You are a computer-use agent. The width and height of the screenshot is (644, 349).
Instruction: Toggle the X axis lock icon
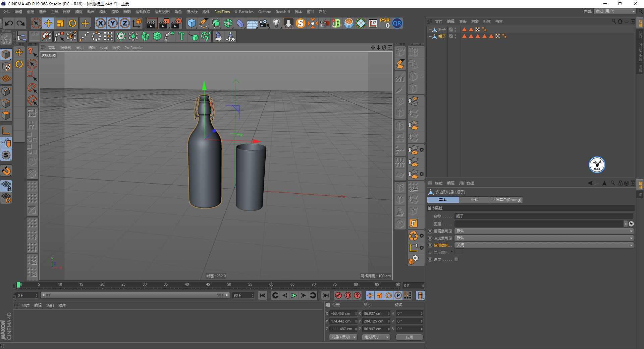click(x=100, y=23)
